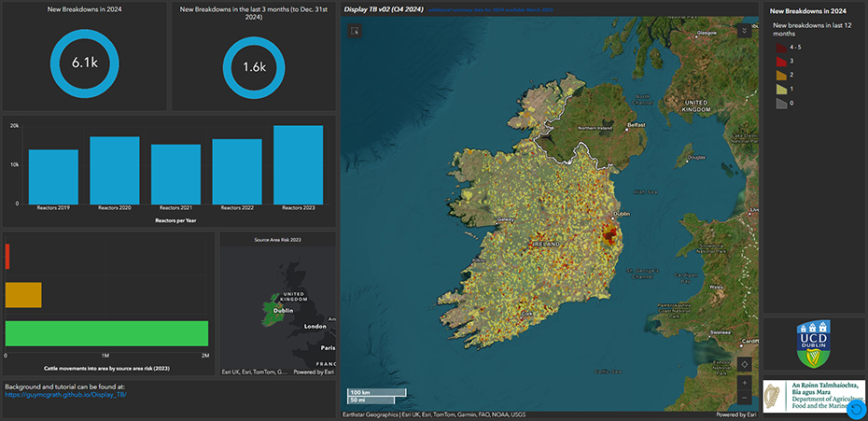Click the 1.6k breakdowns ring indicator
Viewport: 868px width, 421px height.
[255, 67]
